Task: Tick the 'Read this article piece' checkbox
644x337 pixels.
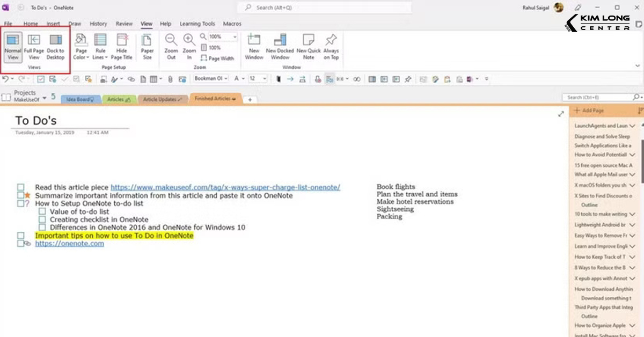Action: pos(20,187)
